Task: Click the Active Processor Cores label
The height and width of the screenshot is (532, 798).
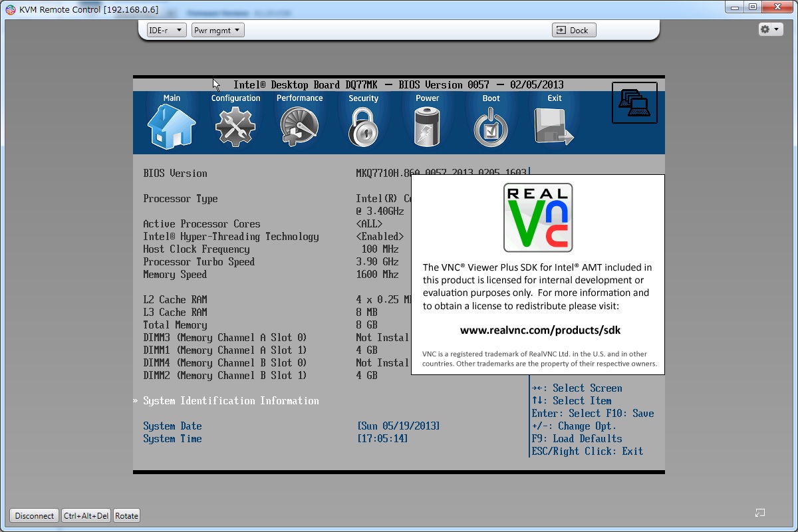Action: (x=201, y=223)
